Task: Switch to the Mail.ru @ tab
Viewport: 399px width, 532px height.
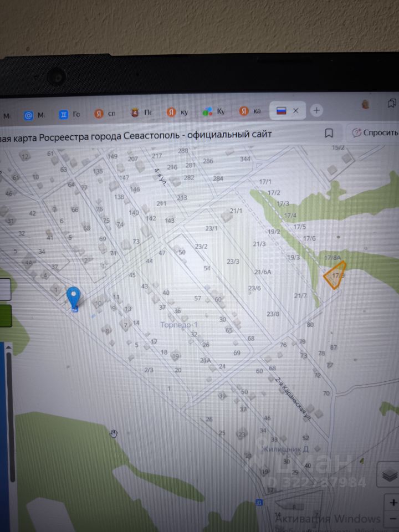Action: coord(34,115)
